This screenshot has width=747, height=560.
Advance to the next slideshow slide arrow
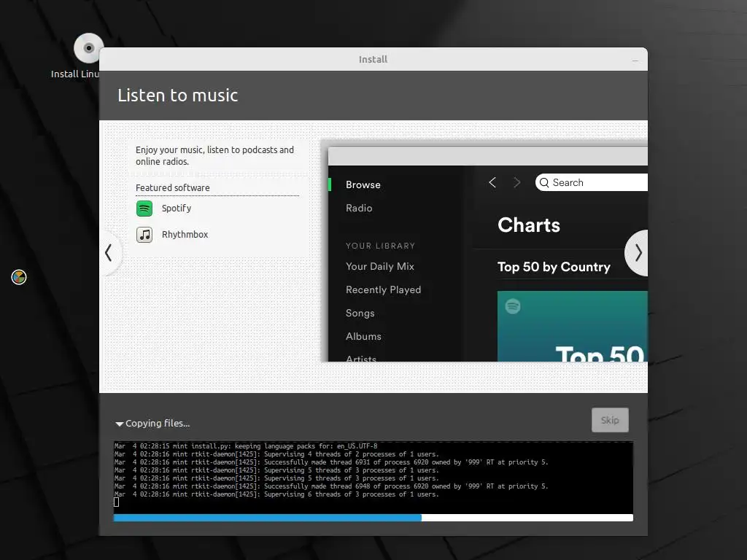point(638,253)
